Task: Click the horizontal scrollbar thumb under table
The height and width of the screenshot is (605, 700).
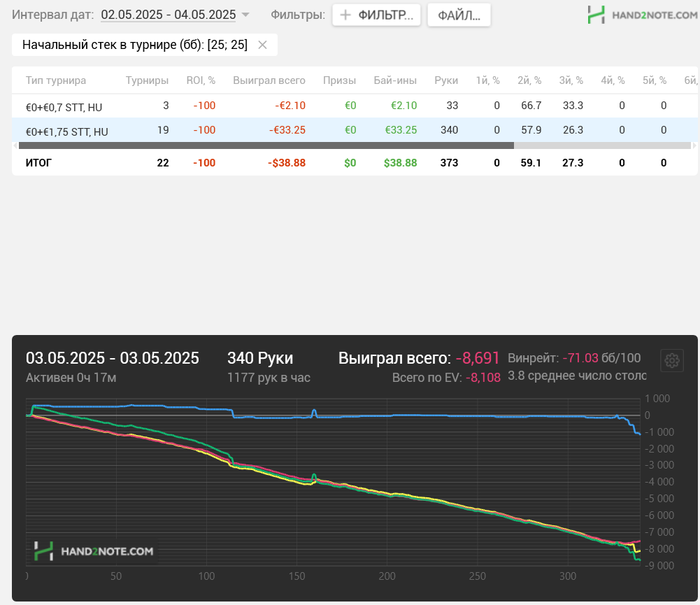Action: coord(266,146)
